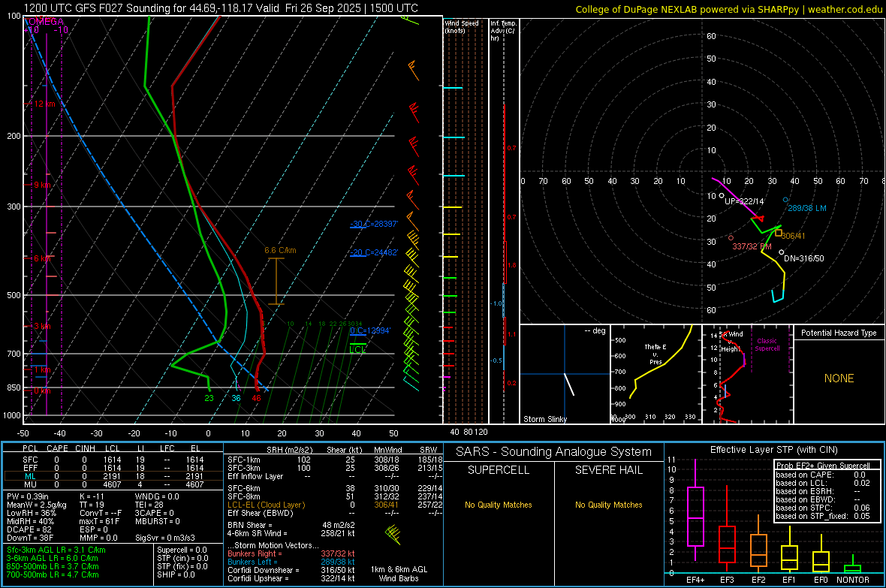The height and width of the screenshot is (588, 886).
Task: Click the 0 C=12994' freezing level label
Action: click(370, 330)
